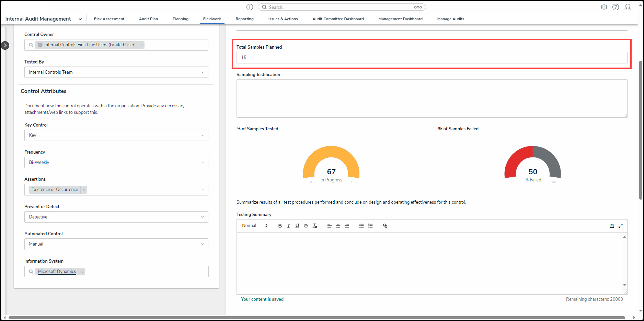Remove Existence or Occurrence assertion
The width and height of the screenshot is (644, 321).
84,190
